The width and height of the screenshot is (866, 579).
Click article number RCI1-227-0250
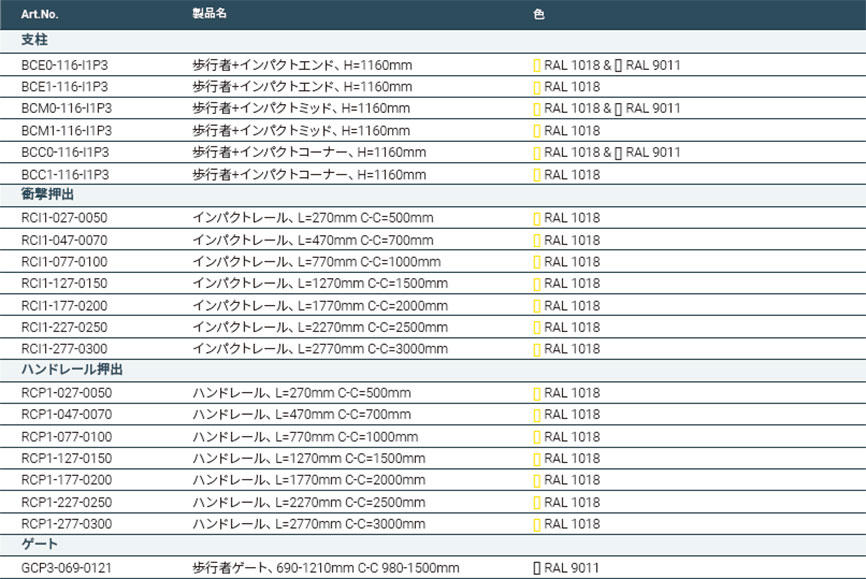pyautogui.click(x=64, y=328)
